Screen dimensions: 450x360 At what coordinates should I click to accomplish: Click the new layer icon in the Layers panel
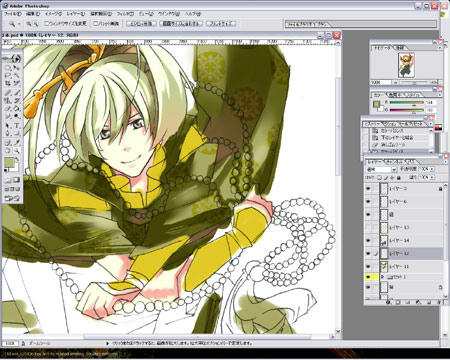click(x=429, y=302)
